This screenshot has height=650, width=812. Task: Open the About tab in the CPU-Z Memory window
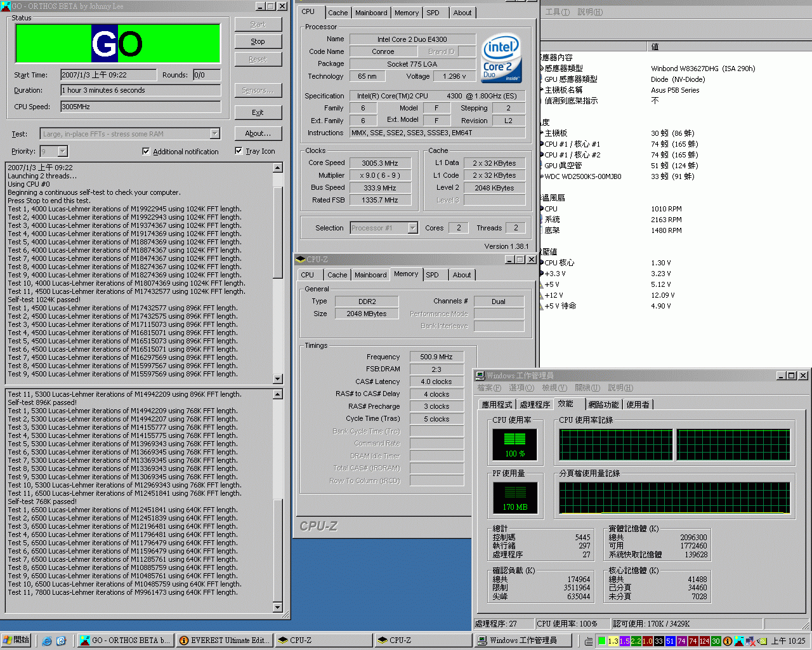[x=462, y=275]
